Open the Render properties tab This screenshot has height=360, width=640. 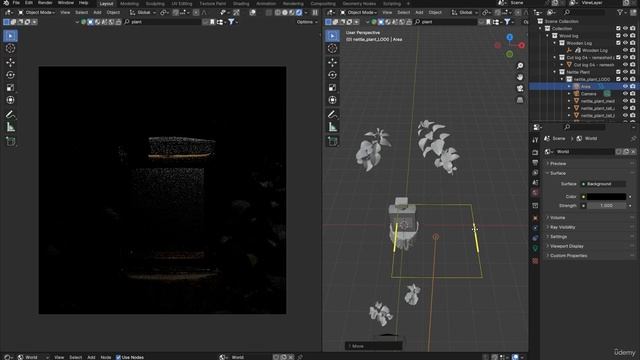pos(535,153)
